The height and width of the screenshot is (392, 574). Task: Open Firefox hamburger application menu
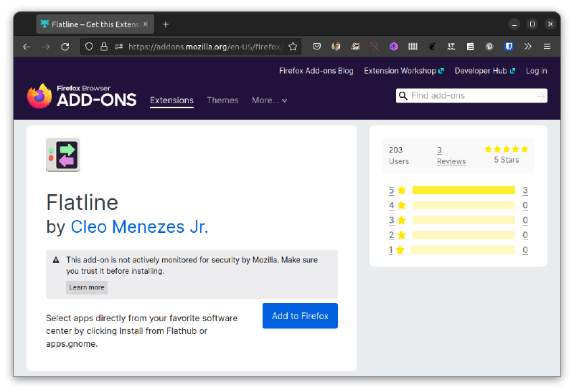547,47
